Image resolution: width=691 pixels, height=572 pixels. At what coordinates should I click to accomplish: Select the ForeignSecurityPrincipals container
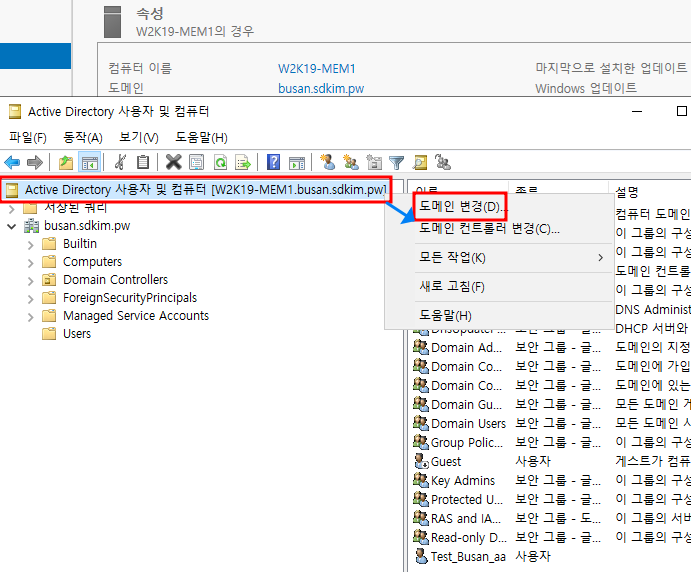point(130,298)
